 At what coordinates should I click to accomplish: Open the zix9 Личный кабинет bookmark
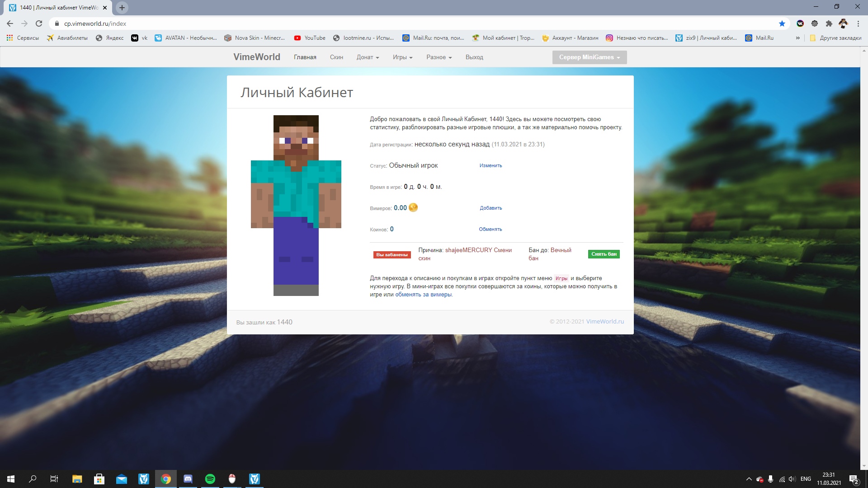pos(707,38)
